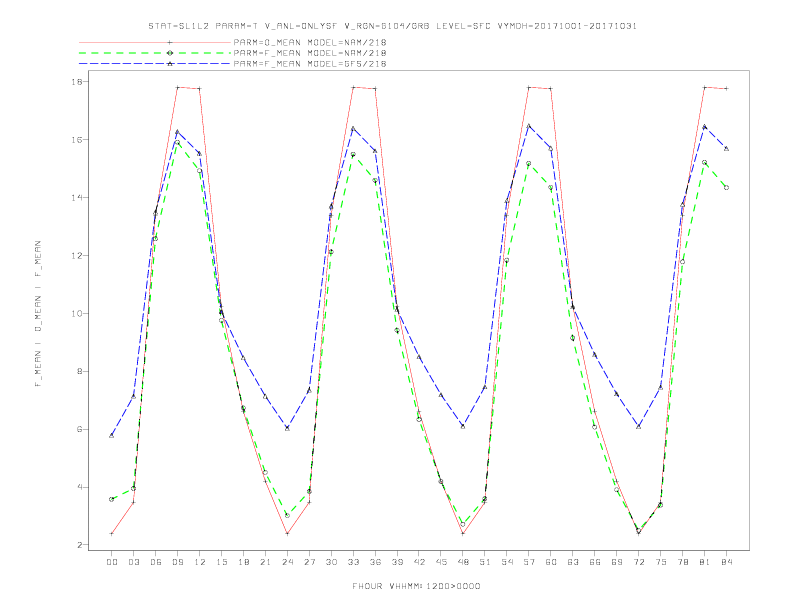This screenshot has height=612, width=792.
Task: Click blue GFS triangle marker at hour 00
Action: tap(112, 435)
